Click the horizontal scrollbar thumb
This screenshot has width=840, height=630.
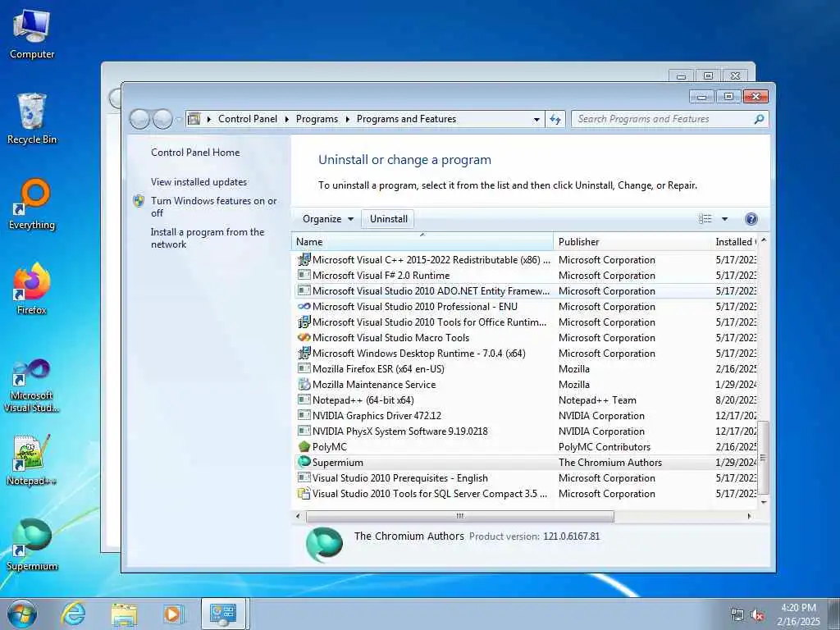click(x=459, y=517)
